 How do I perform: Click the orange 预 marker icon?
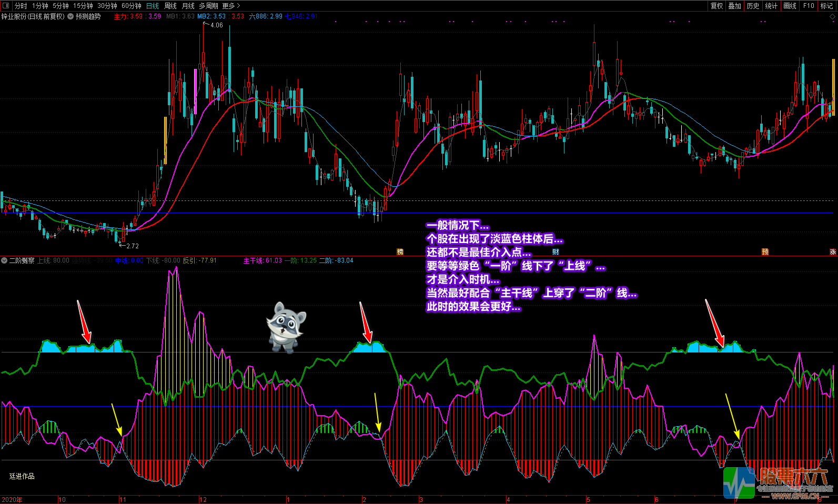[x=765, y=252]
